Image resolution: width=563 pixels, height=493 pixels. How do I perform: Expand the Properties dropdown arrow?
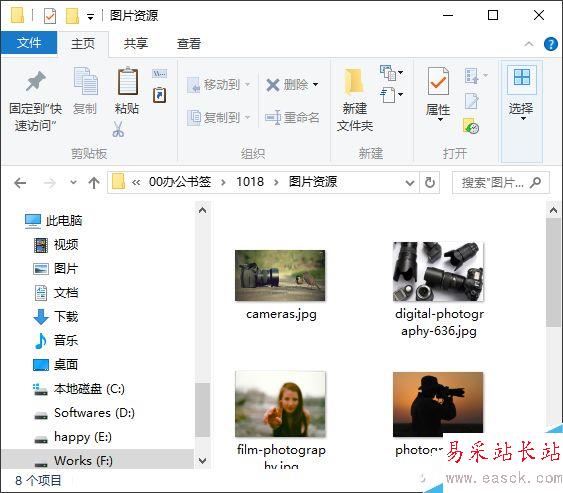click(440, 119)
